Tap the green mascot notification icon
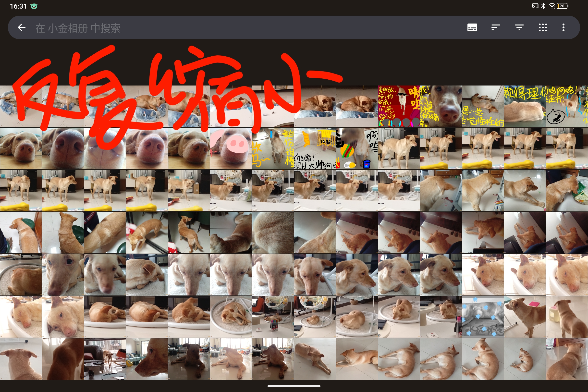Screen dimensions: 588x392 point(34,6)
